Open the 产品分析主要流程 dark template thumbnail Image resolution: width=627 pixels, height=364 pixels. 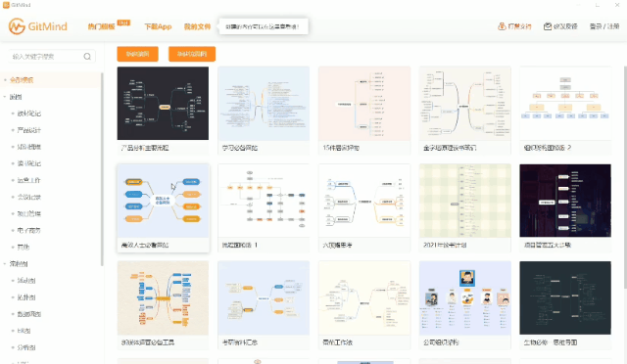163,103
